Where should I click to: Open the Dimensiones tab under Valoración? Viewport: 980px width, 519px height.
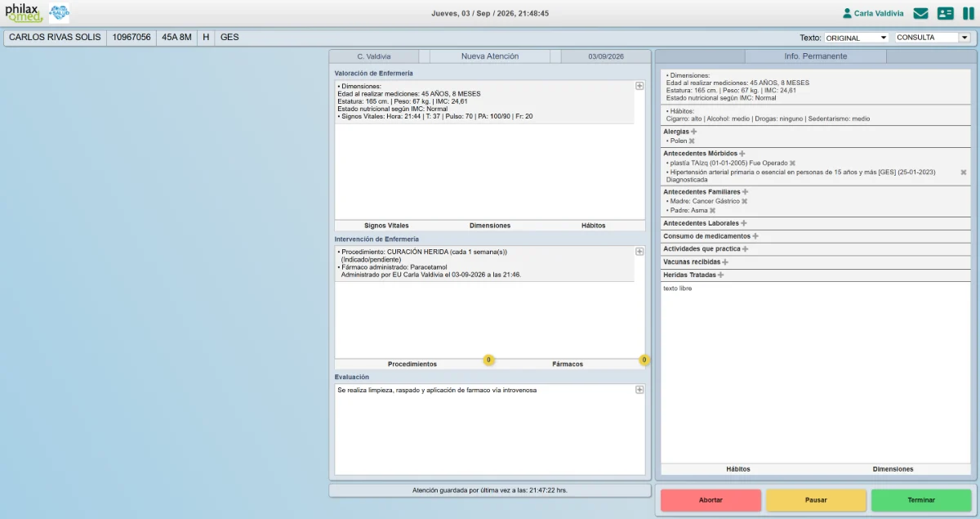pyautogui.click(x=490, y=226)
